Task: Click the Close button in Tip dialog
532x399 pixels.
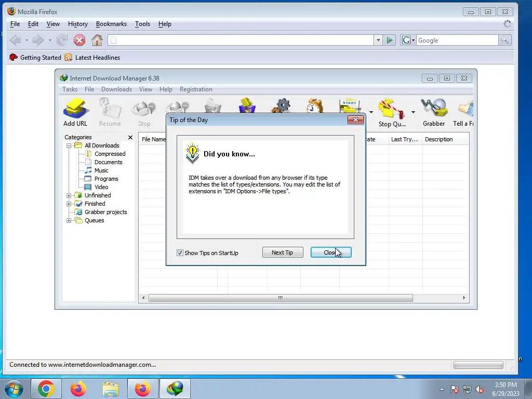Action: coord(331,252)
